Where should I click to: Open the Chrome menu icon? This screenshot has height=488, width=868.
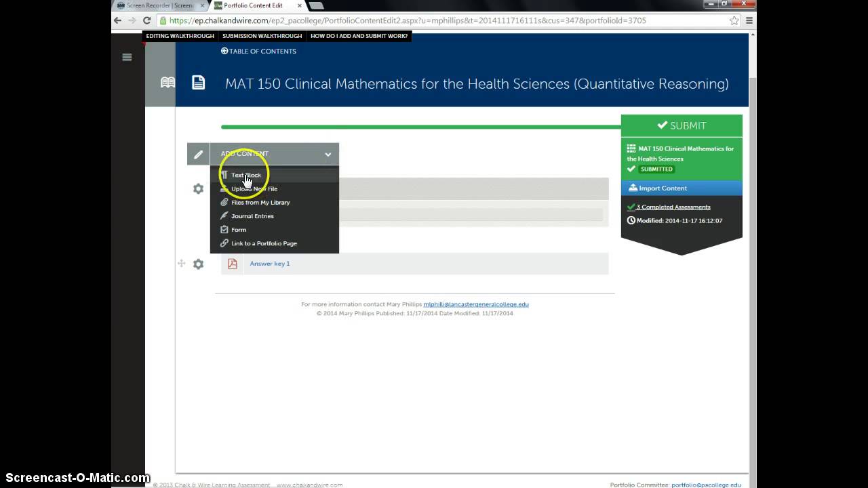point(749,20)
